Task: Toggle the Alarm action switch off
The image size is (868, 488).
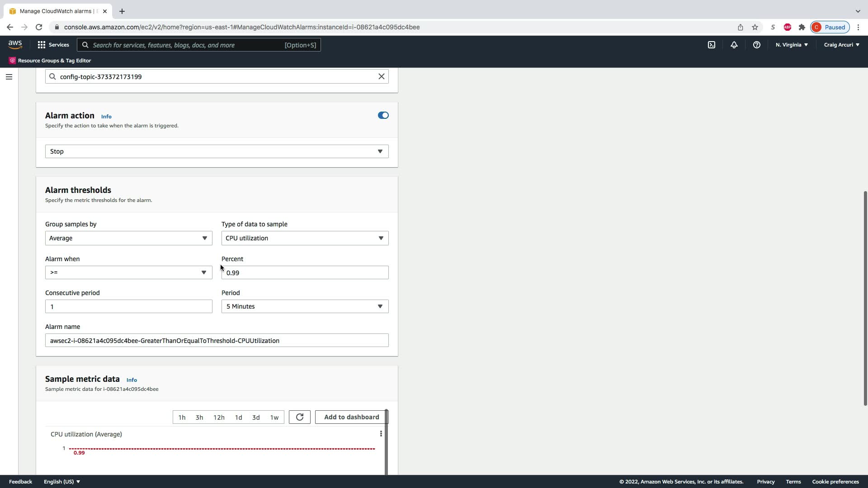Action: 383,115
